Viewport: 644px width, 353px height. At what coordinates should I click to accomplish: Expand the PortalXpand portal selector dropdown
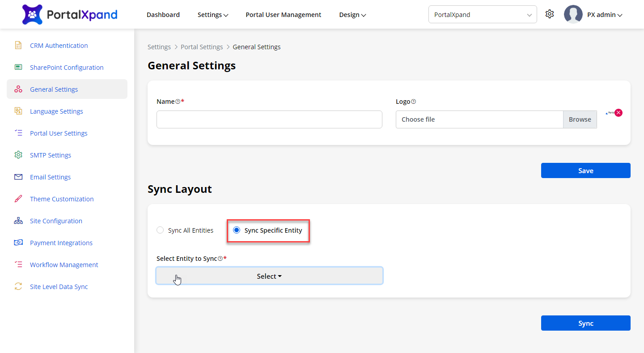click(482, 15)
